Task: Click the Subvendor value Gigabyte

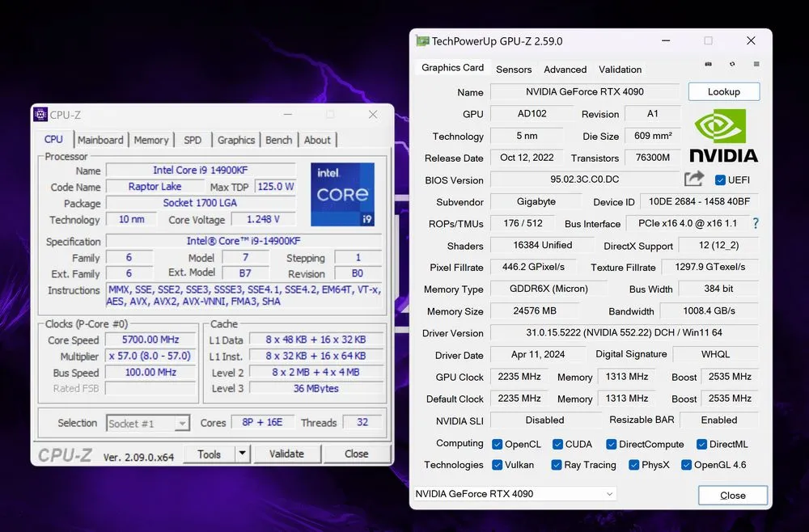Action: 536,201
